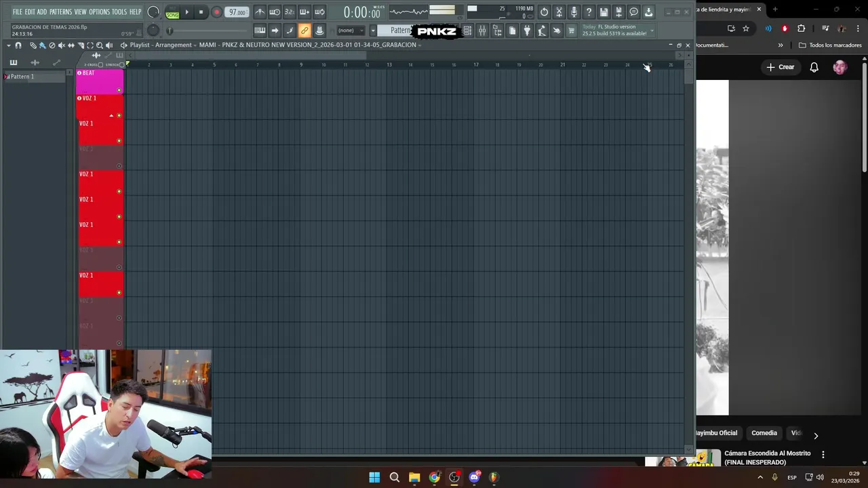Select the playlist Slip tool
This screenshot has width=868, height=488.
[71, 45]
